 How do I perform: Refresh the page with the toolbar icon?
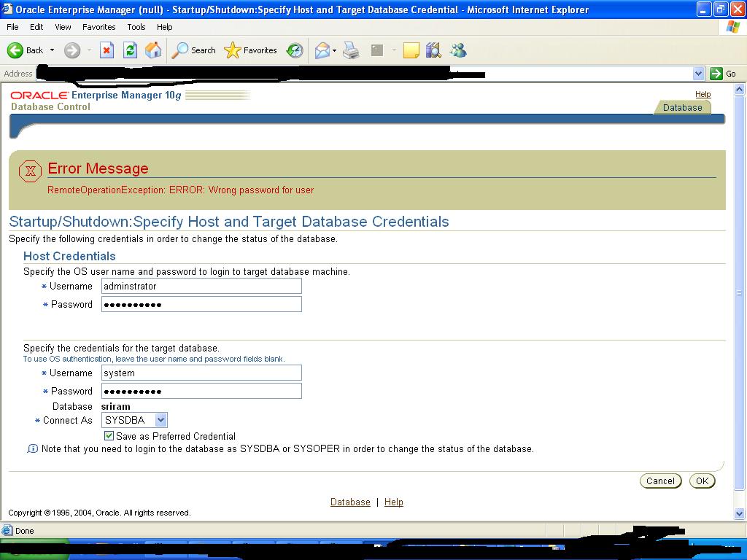[130, 50]
